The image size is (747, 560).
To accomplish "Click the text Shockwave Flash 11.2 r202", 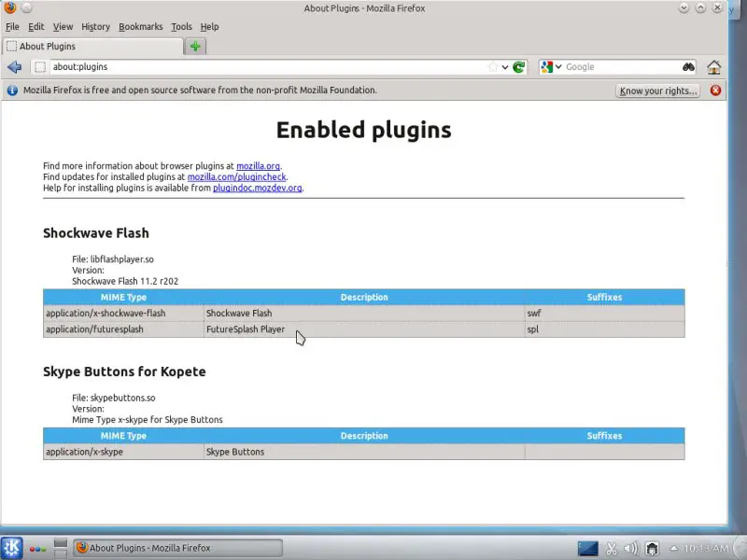I will pos(125,281).
